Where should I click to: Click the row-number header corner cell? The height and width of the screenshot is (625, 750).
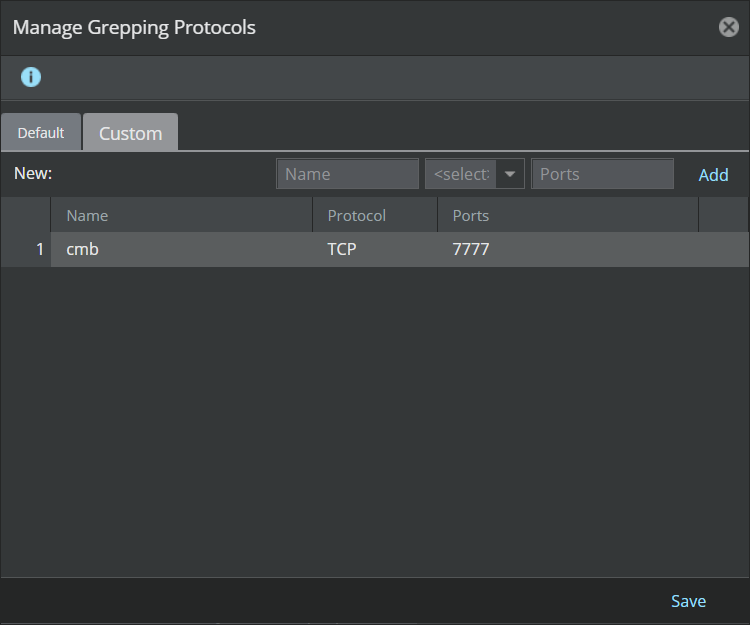[x=26, y=215]
